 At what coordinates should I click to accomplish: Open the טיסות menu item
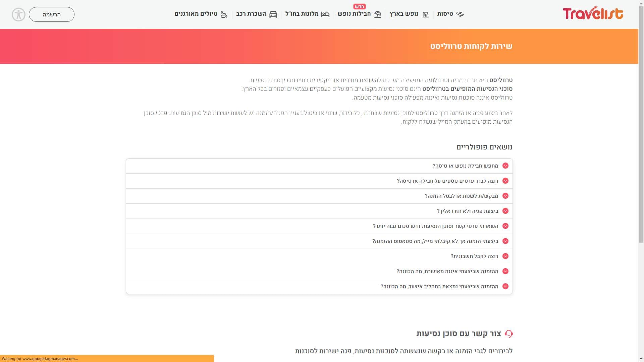pos(445,14)
